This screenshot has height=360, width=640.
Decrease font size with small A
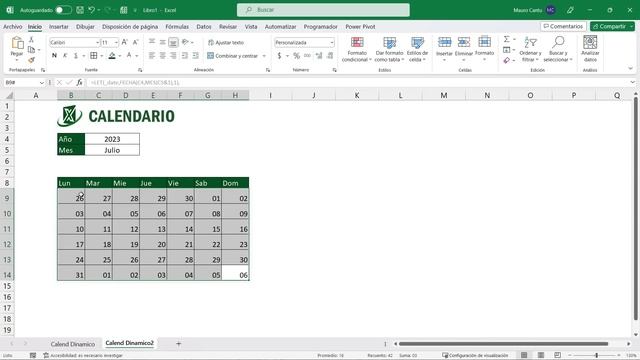[x=136, y=42]
